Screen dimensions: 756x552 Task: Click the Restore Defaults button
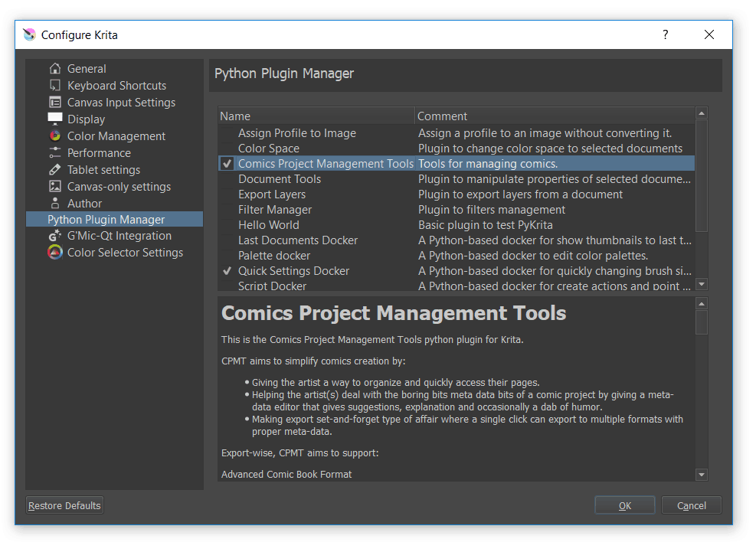(x=64, y=505)
